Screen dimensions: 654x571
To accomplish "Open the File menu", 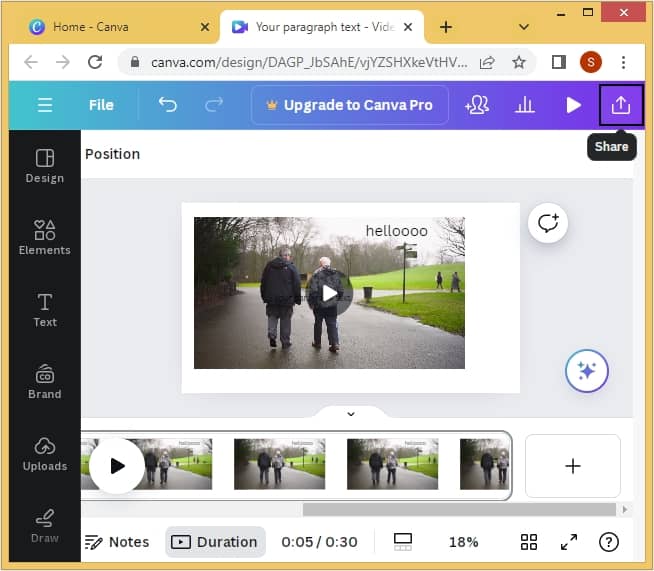I will click(101, 105).
